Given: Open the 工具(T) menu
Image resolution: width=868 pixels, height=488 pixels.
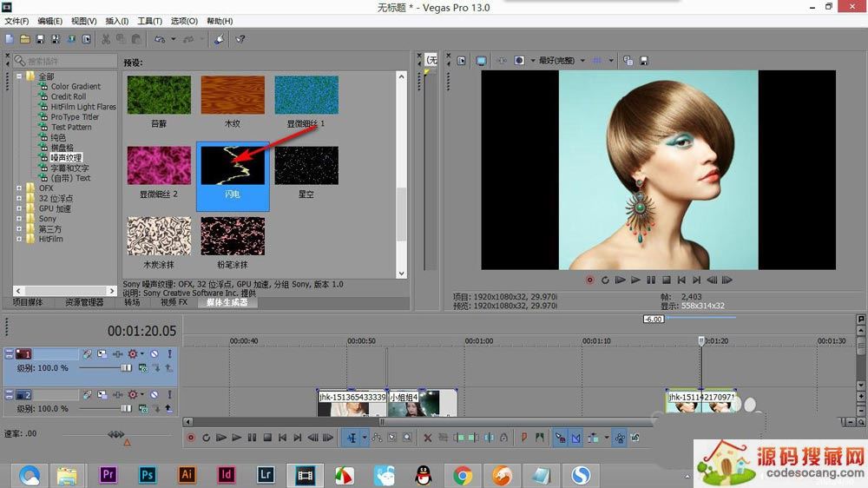Looking at the screenshot, I should (149, 21).
